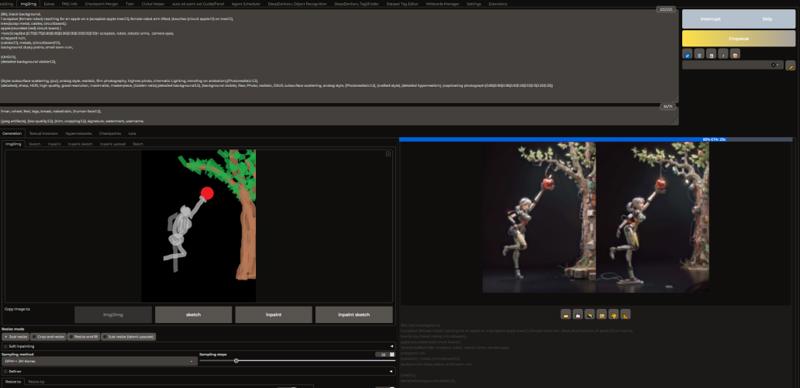Copy image to inpaint button

point(273,314)
